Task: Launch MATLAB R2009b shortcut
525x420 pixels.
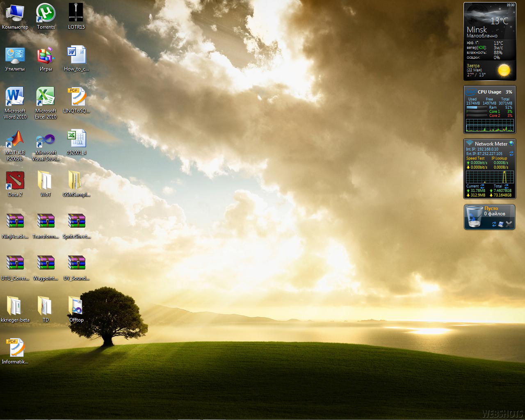Action: point(15,139)
